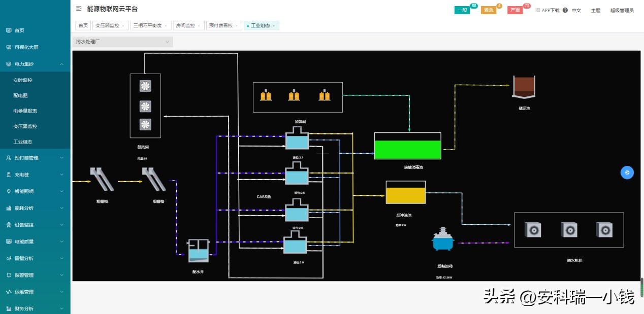This screenshot has height=314, width=644.
Task: Click the 超级管理员 account name
Action: pyautogui.click(x=622, y=10)
